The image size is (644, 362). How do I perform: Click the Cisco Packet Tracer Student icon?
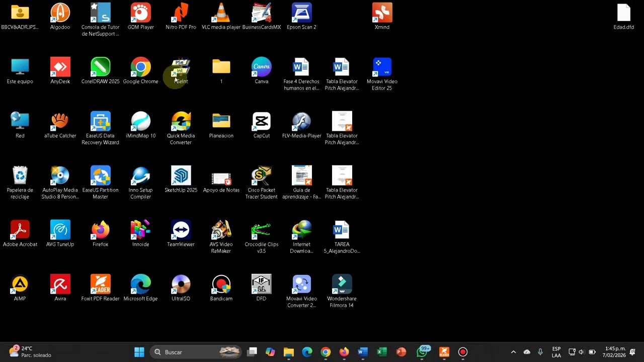coord(261,175)
